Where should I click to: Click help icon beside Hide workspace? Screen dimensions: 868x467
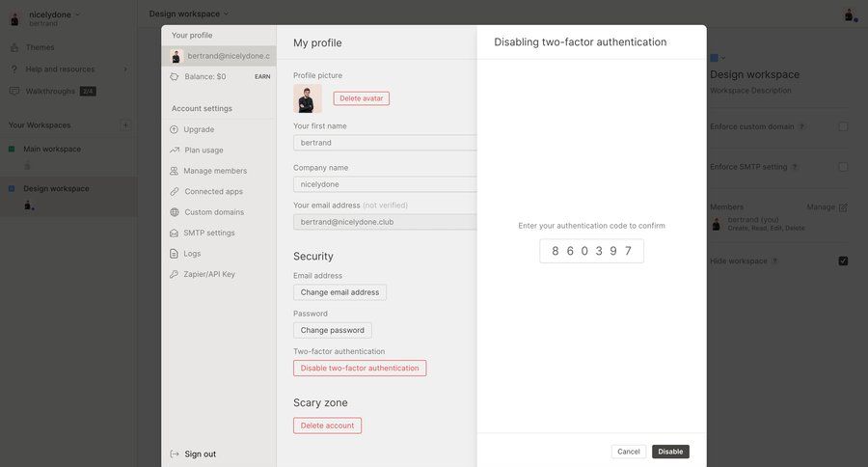pos(774,261)
